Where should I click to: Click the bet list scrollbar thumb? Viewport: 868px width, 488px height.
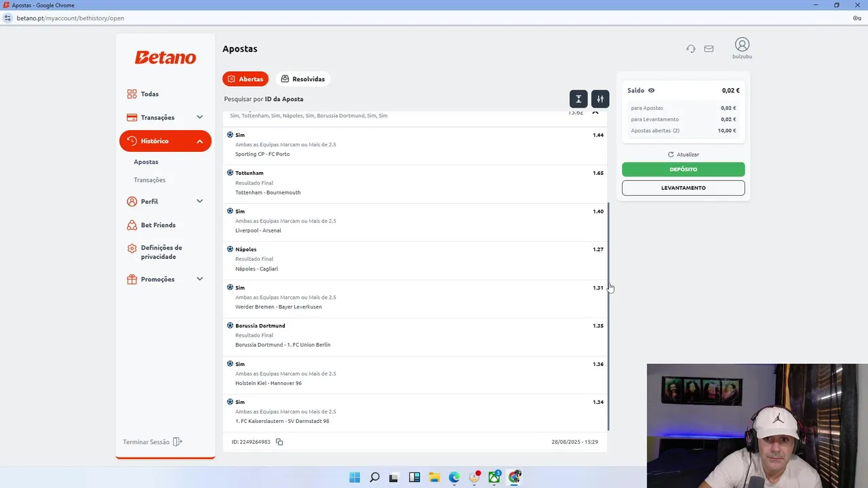[608, 316]
